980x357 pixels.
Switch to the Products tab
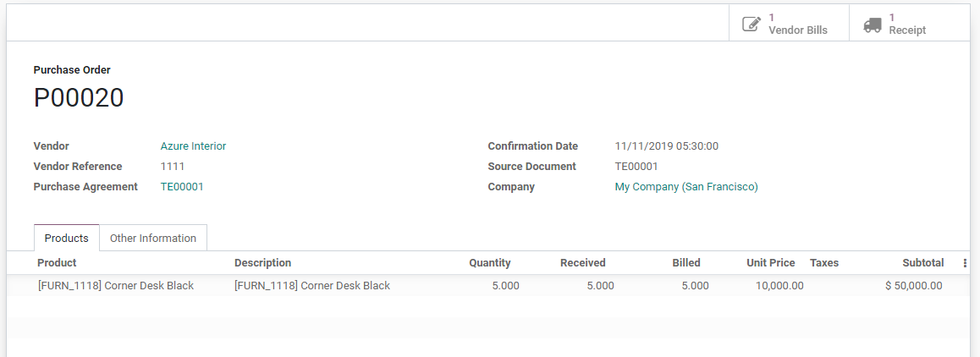coord(67,238)
